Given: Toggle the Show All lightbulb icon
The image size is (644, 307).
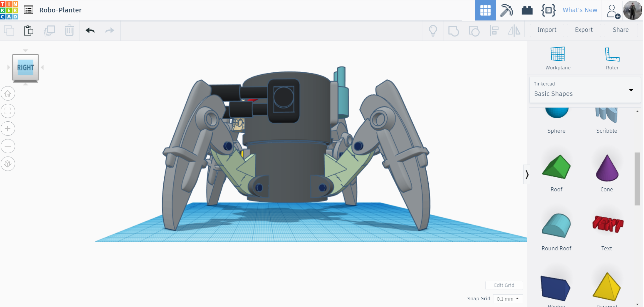Looking at the screenshot, I should pyautogui.click(x=433, y=30).
